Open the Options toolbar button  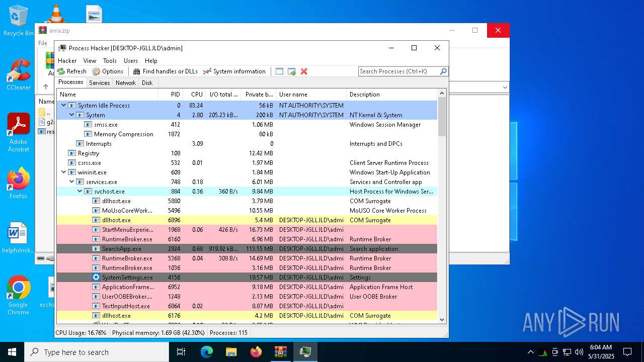[108, 71]
